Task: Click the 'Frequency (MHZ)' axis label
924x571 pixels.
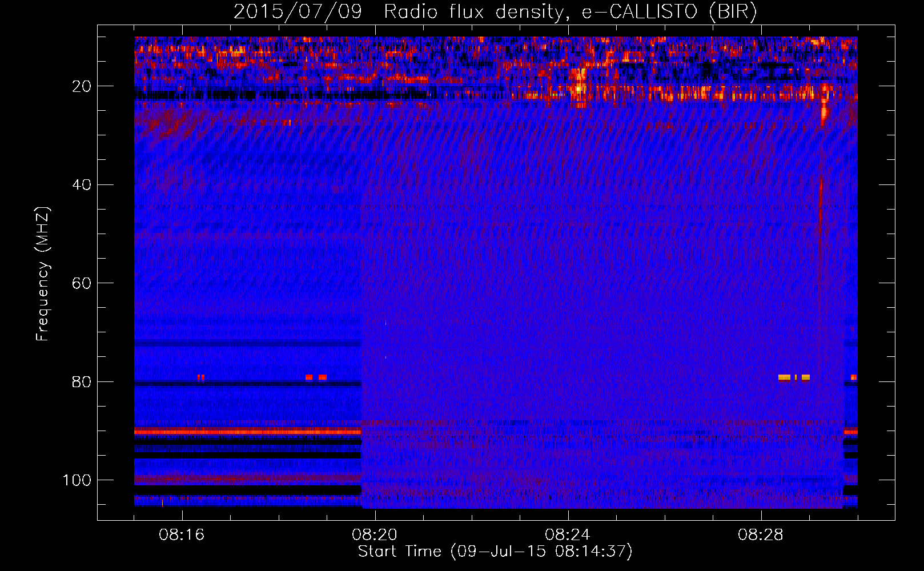Action: coord(42,274)
